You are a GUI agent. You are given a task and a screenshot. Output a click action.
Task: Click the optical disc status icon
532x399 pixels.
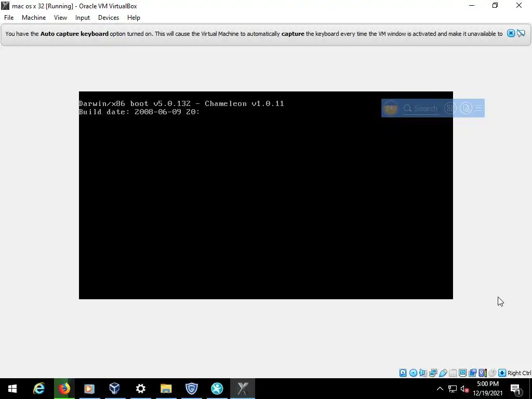click(x=413, y=373)
